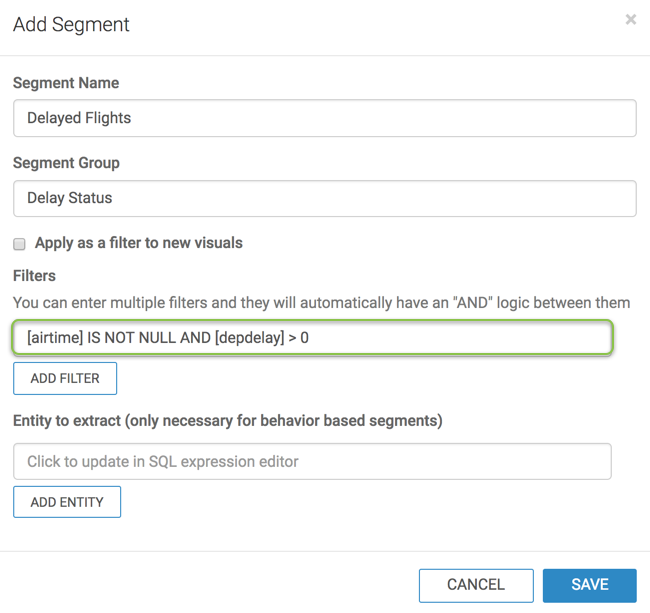
Task: Click [depdelay] in the filter expression
Action: pos(249,338)
